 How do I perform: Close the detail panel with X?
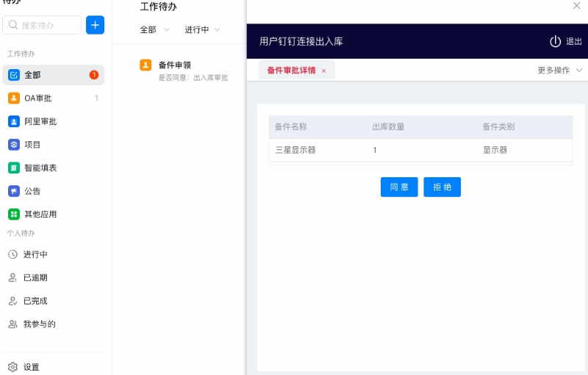pyautogui.click(x=577, y=6)
